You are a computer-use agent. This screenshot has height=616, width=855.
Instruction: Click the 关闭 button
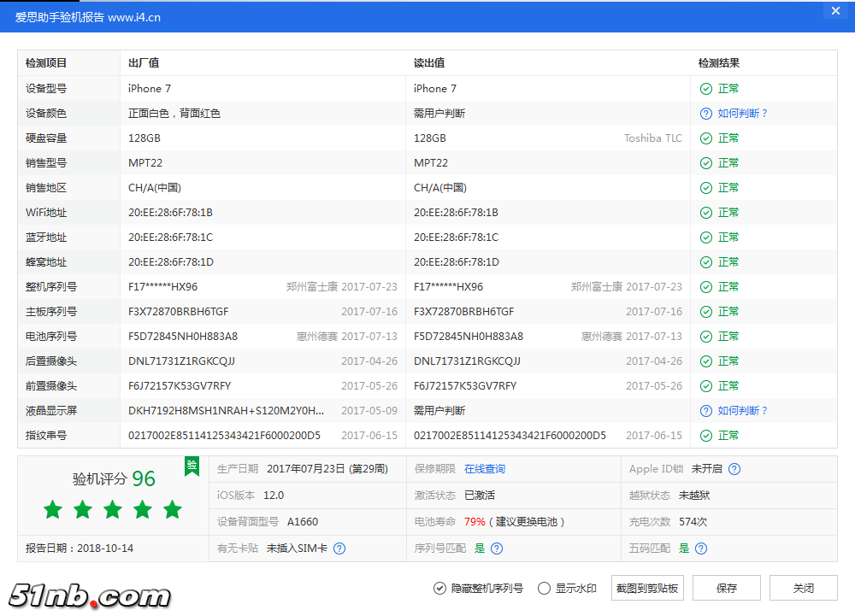tap(801, 587)
